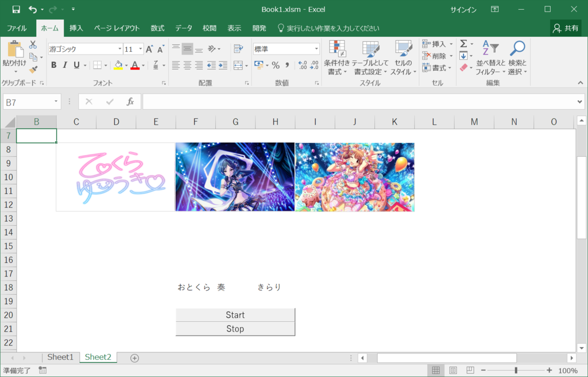Apply the percent style to the cell
The image size is (588, 377).
click(276, 66)
